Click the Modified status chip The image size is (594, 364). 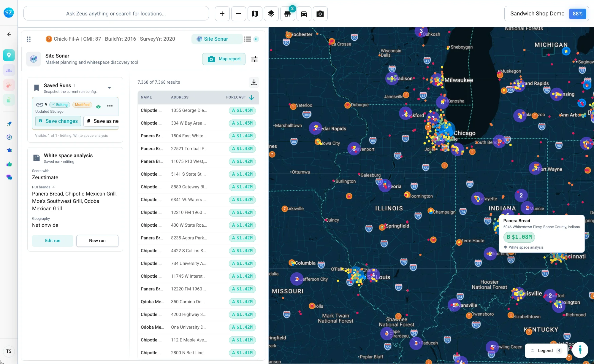pos(82,105)
